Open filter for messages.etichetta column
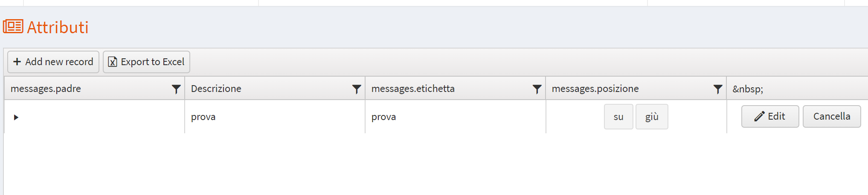Screen dimensions: 868x195 tap(537, 89)
